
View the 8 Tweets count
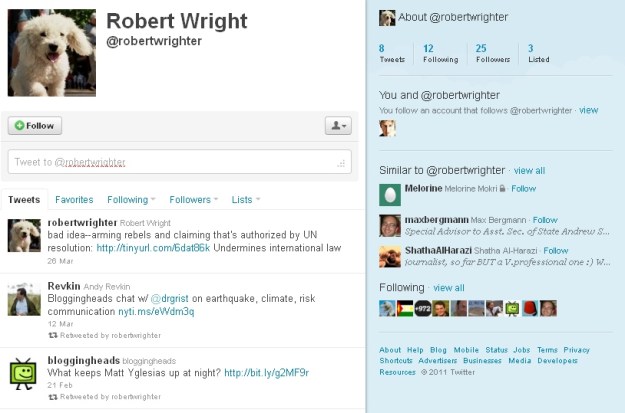tap(392, 53)
